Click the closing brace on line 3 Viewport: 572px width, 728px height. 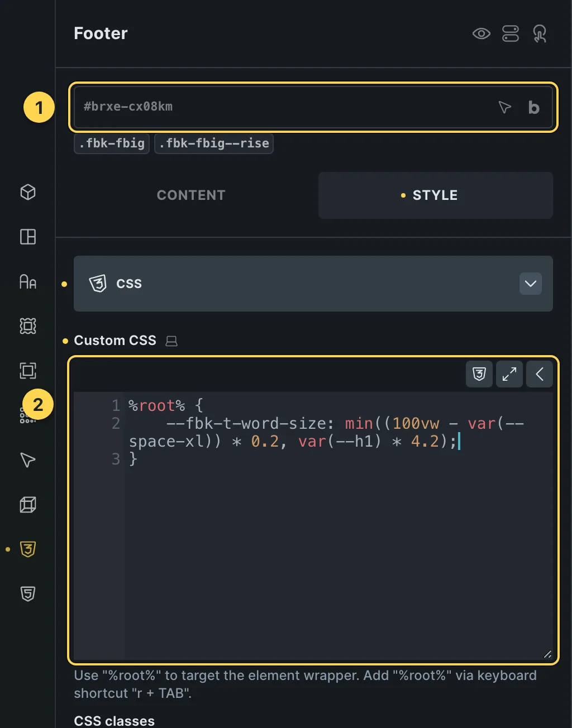click(133, 459)
